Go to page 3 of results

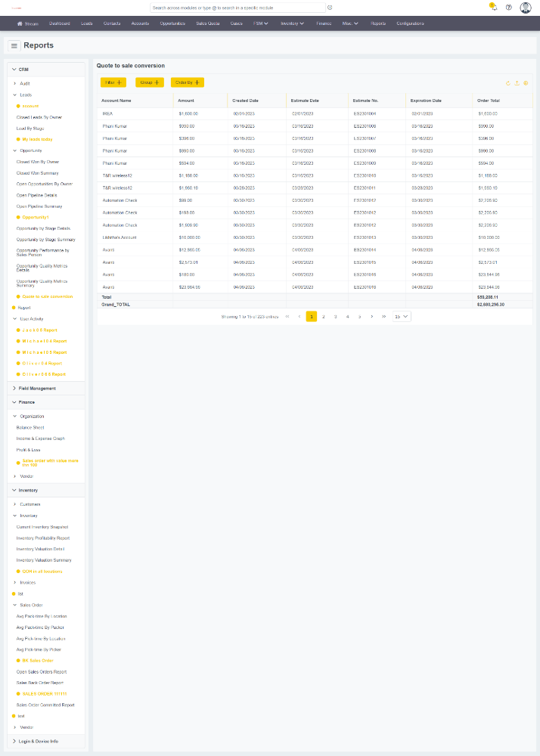pyautogui.click(x=335, y=317)
